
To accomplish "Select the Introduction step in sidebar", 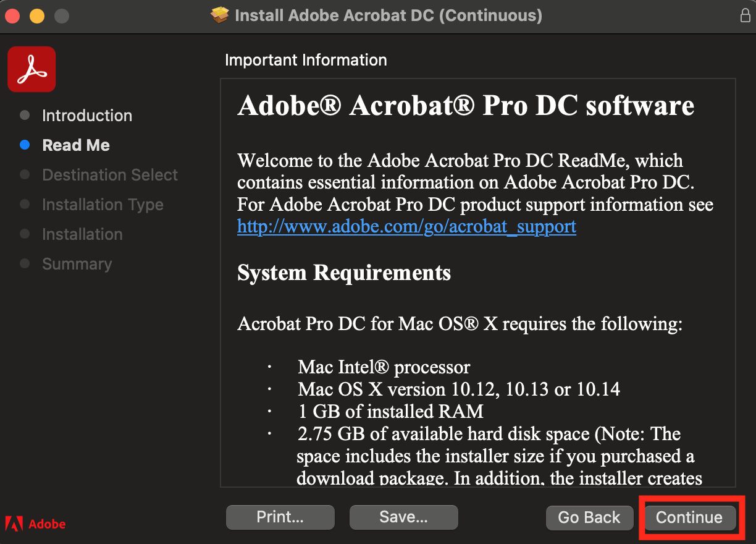I will (87, 116).
